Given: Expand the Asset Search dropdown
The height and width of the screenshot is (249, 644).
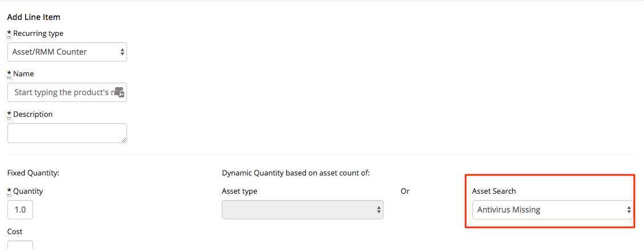Looking at the screenshot, I should (552, 210).
